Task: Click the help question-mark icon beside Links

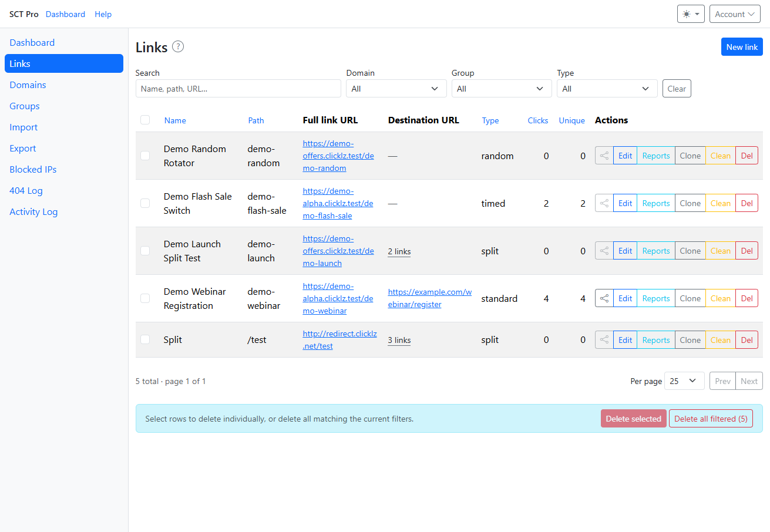Action: click(x=178, y=46)
